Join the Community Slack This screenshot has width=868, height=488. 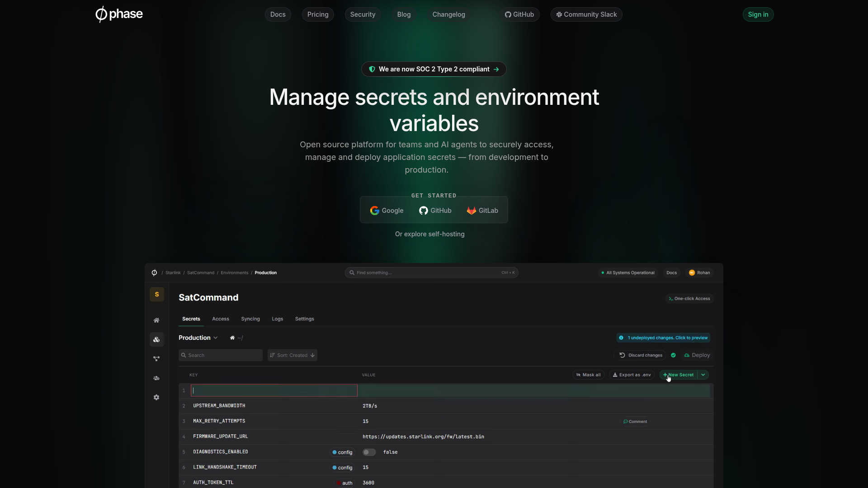click(586, 14)
